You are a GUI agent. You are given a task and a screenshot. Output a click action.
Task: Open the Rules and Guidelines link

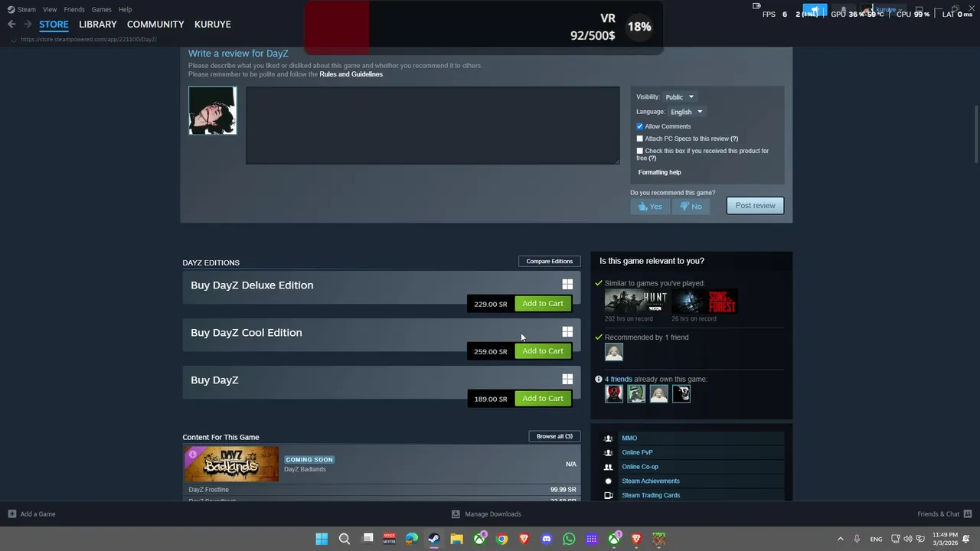(x=351, y=74)
